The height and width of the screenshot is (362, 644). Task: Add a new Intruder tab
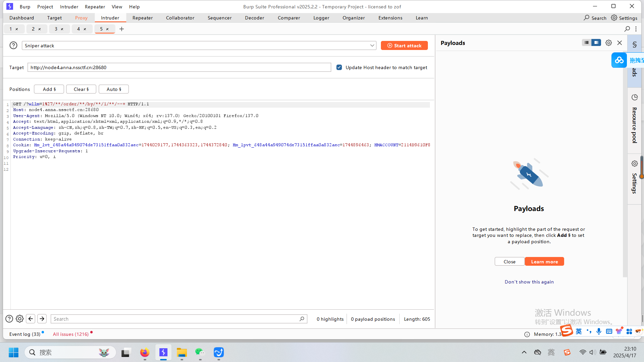click(121, 29)
